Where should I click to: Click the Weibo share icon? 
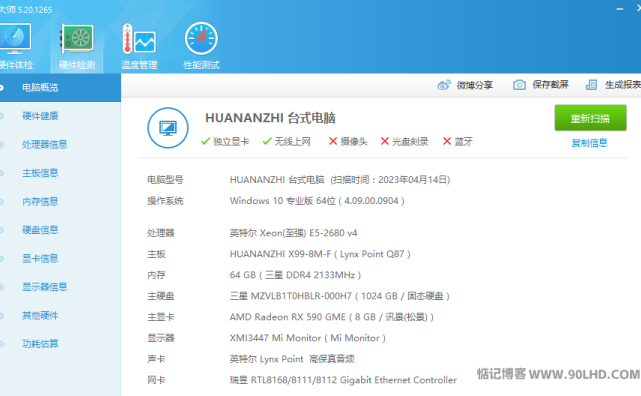click(444, 85)
